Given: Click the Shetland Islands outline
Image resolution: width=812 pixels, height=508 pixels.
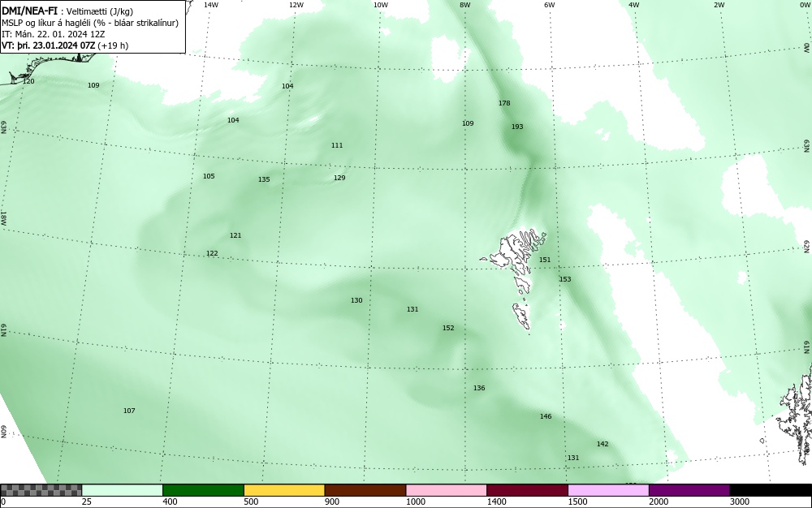Looking at the screenshot, I should tap(795, 415).
